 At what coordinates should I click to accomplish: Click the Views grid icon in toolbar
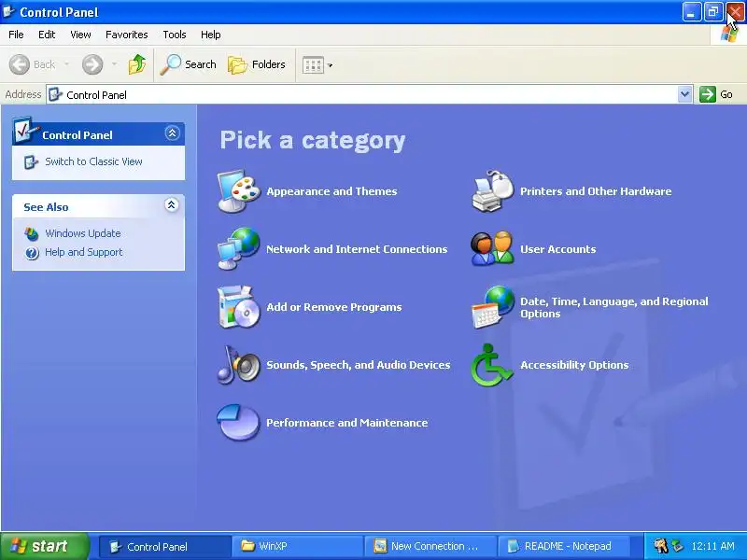click(313, 64)
